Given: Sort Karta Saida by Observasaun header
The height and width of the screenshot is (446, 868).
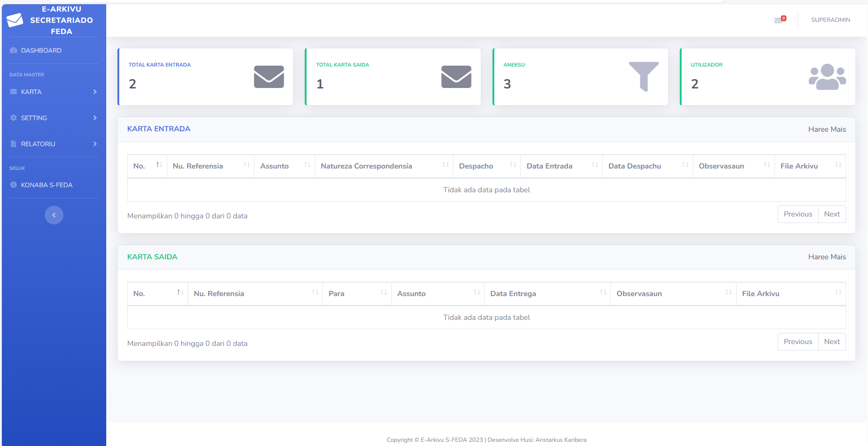Looking at the screenshot, I should coord(673,294).
